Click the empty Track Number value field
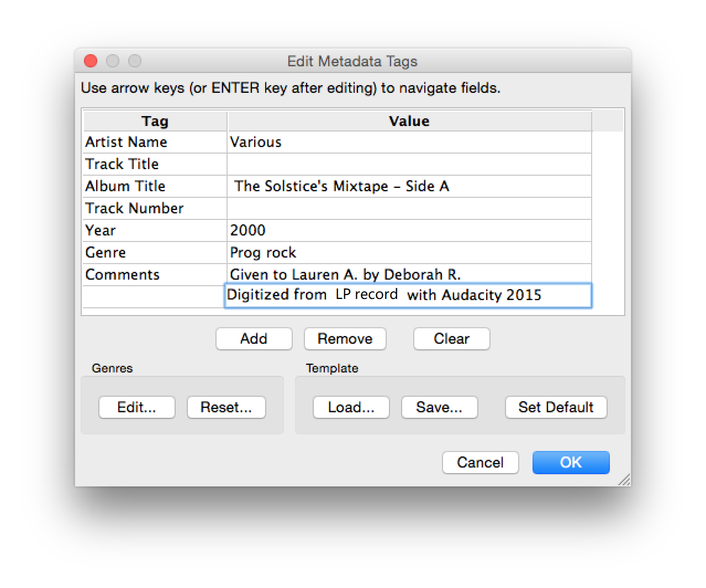This screenshot has width=706, height=588. click(409, 208)
